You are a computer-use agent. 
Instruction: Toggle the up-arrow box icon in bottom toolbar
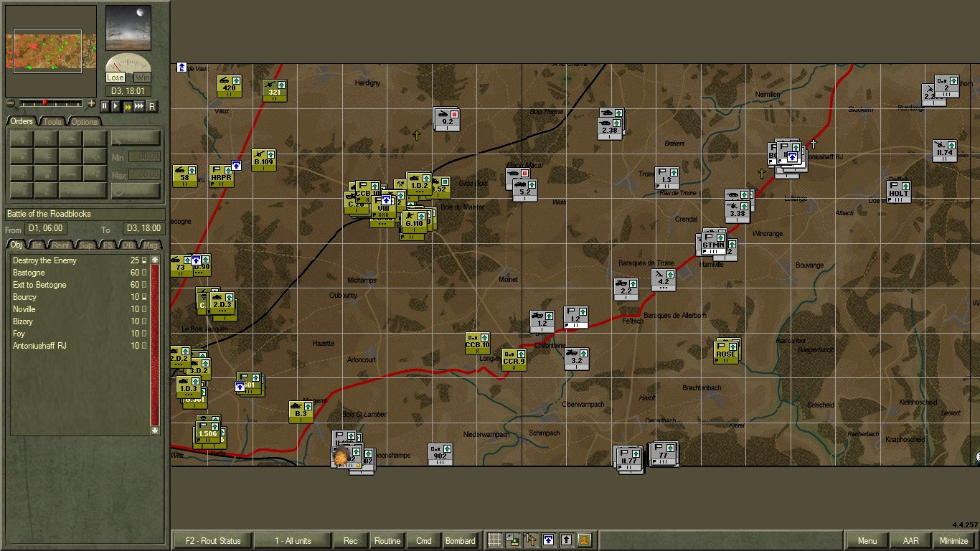click(x=566, y=540)
